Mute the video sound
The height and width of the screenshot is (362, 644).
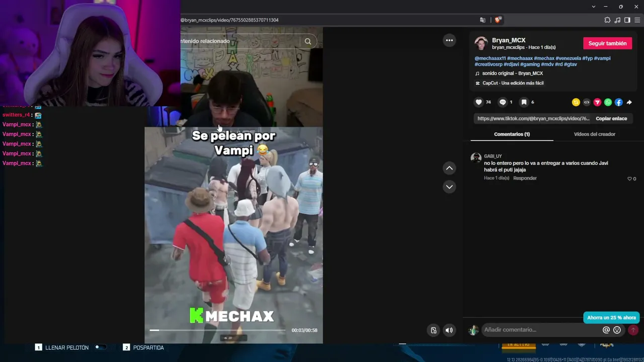449,330
